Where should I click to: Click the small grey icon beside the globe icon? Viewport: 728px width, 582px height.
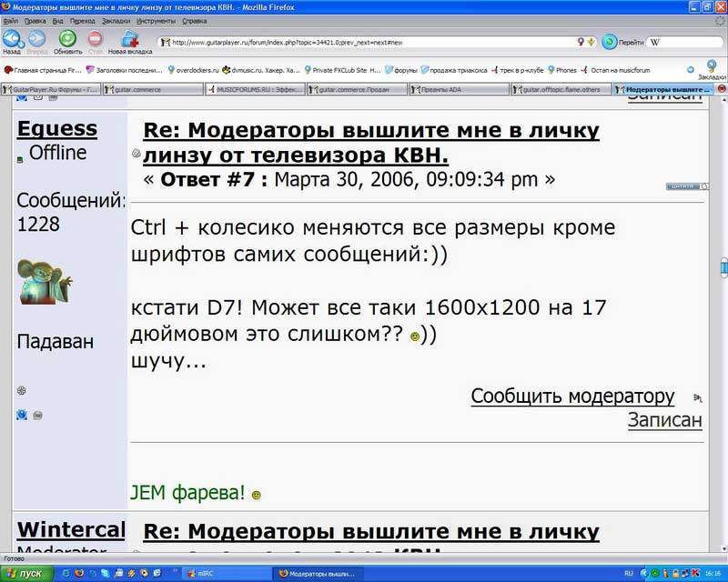coord(37,416)
